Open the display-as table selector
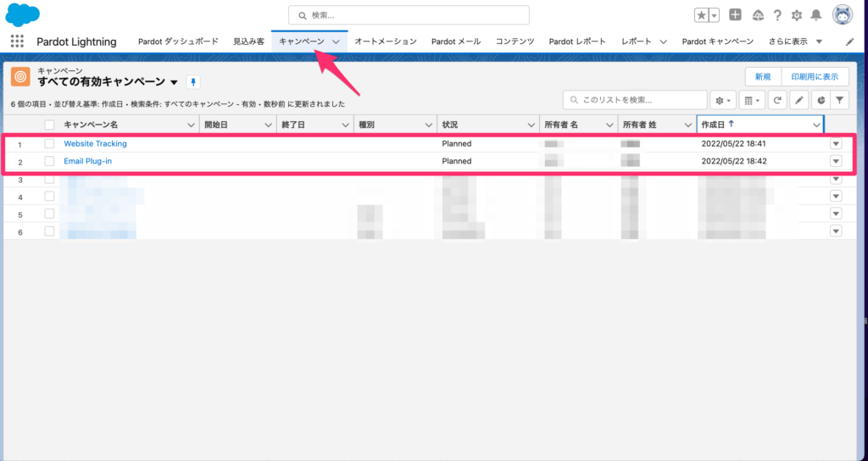The width and height of the screenshot is (868, 461). click(752, 100)
